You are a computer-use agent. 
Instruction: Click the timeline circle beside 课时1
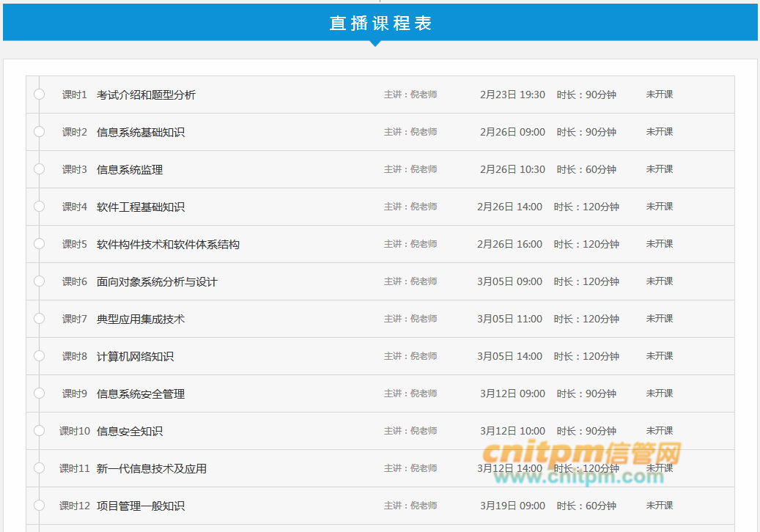39,95
